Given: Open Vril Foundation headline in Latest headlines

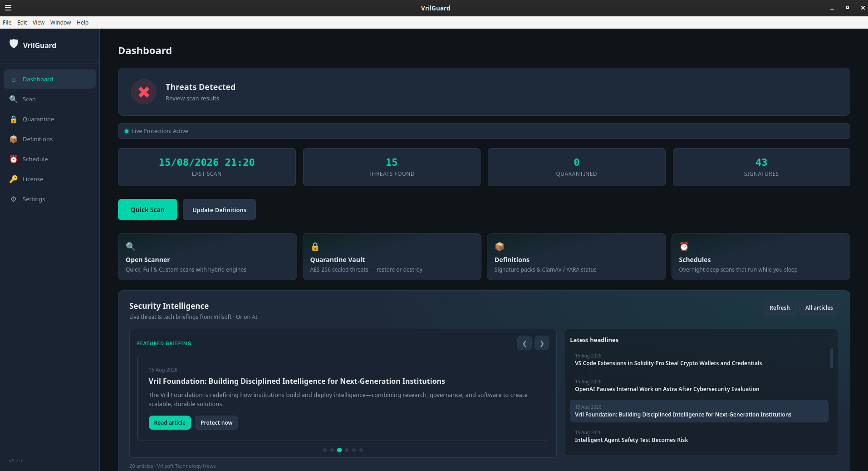Looking at the screenshot, I should point(699,411).
